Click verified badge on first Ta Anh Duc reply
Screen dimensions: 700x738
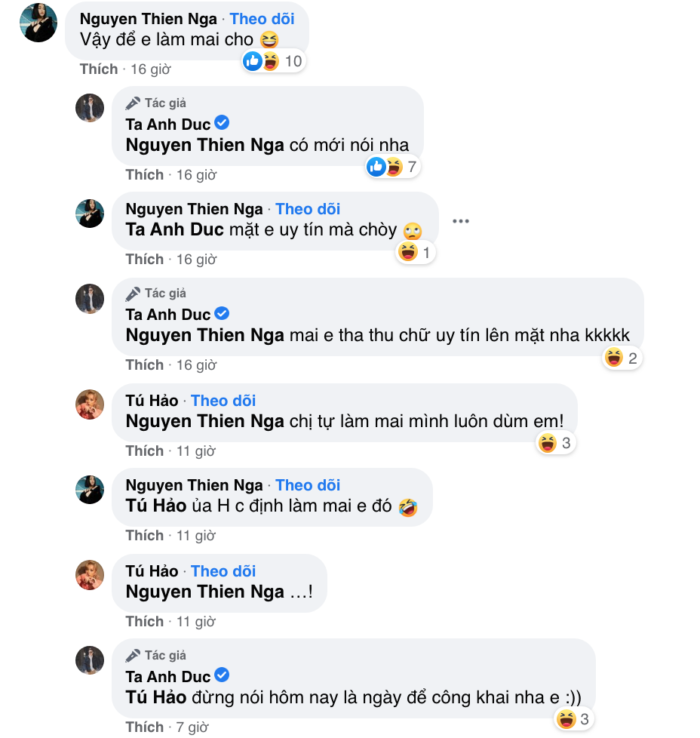tap(223, 123)
